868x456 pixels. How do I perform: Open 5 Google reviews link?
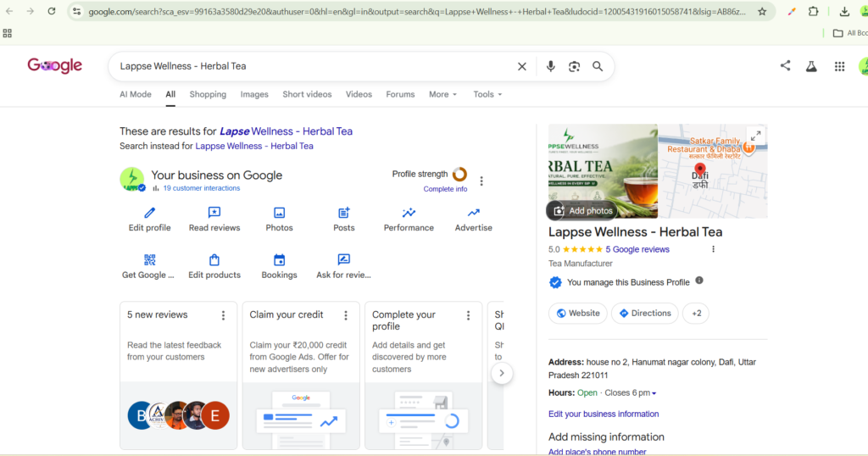(x=637, y=249)
